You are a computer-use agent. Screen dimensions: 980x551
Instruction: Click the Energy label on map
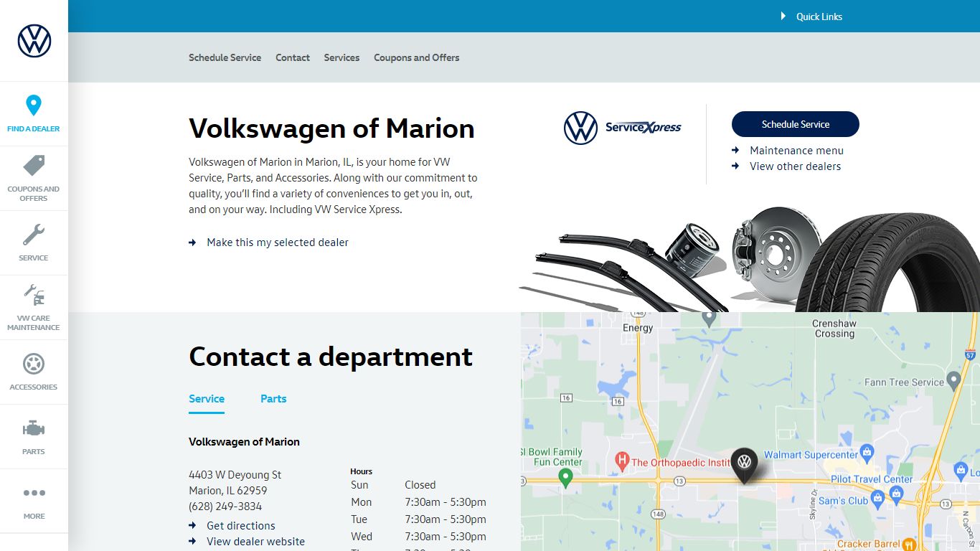pyautogui.click(x=638, y=328)
